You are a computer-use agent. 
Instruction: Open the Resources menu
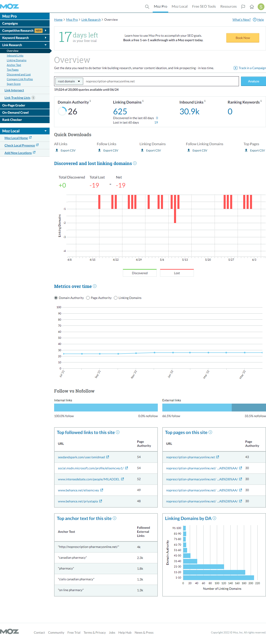point(228,7)
